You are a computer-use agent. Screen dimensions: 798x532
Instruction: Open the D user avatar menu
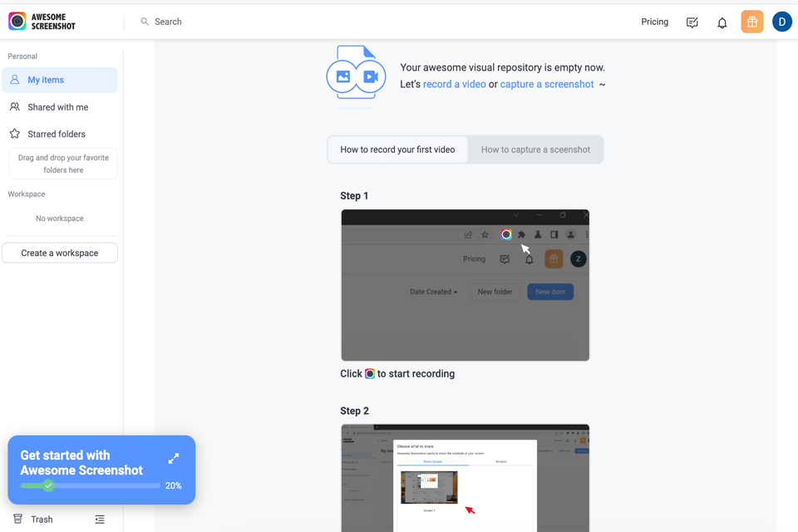[x=781, y=22]
